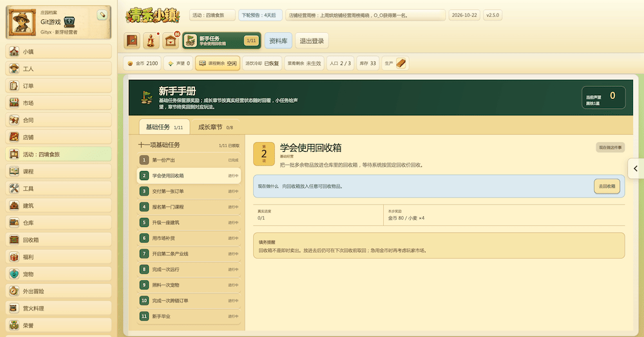Click the 现在做这件事 badge
644x337 pixels.
pyautogui.click(x=611, y=147)
